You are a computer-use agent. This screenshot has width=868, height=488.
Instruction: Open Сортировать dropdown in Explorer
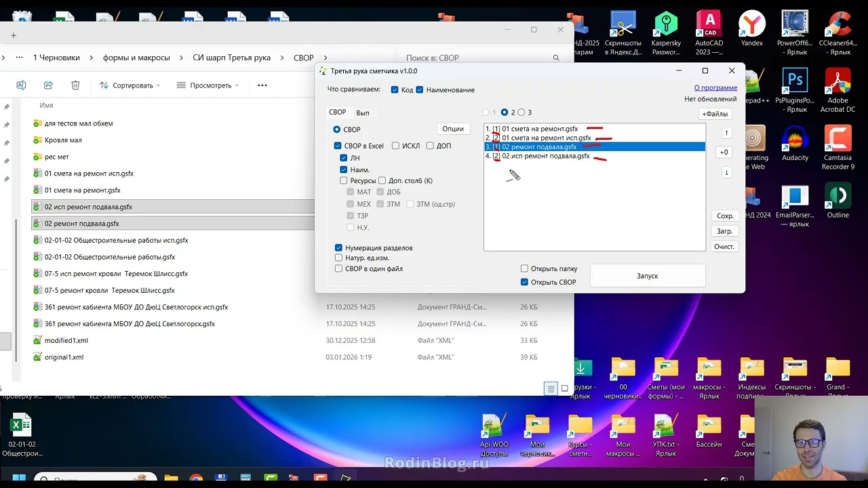(x=130, y=85)
